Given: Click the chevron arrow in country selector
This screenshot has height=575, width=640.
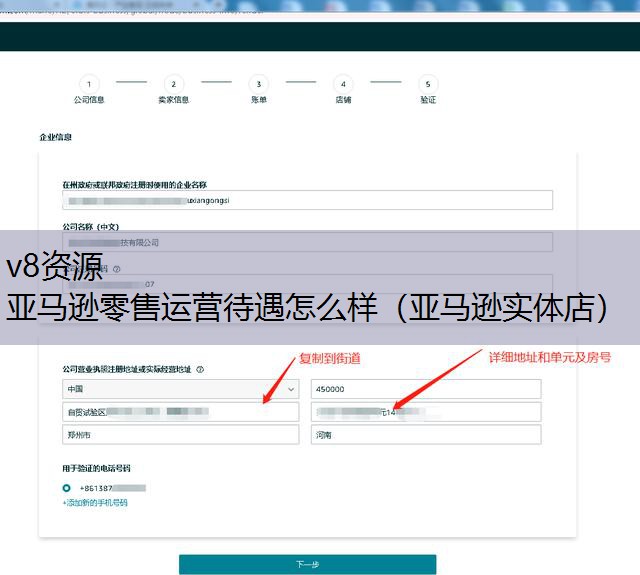Looking at the screenshot, I should pos(291,389).
